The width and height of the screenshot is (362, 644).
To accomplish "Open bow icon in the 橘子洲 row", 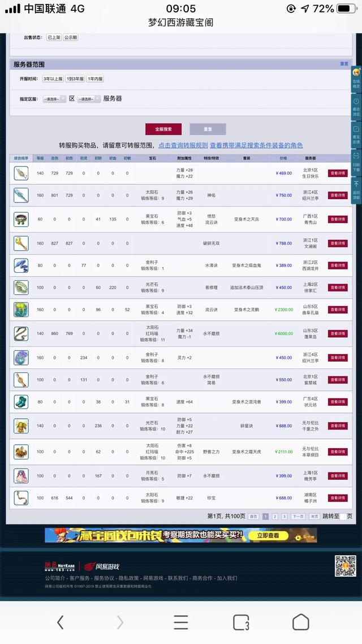I will (21, 498).
